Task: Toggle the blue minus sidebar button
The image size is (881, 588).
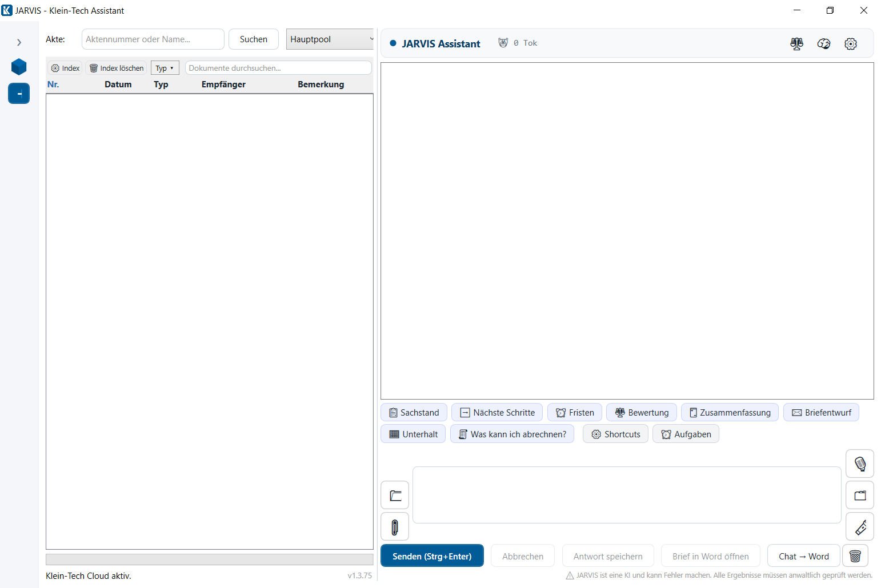Action: coord(19,94)
